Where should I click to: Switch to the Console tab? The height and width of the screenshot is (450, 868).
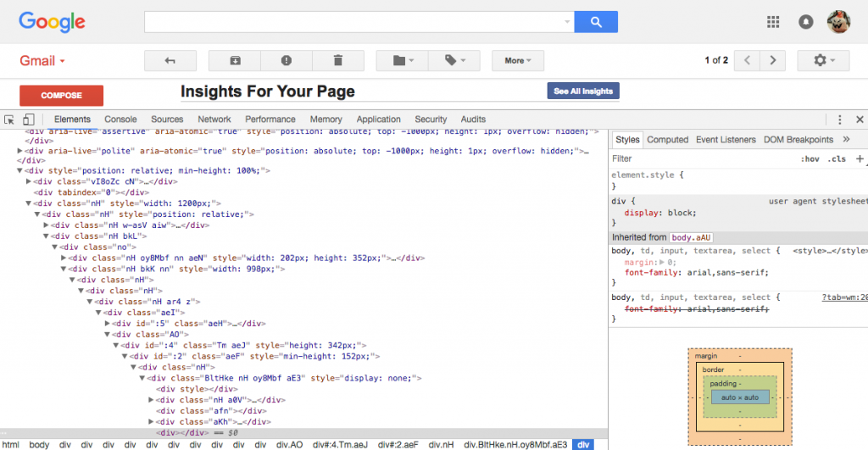point(120,119)
